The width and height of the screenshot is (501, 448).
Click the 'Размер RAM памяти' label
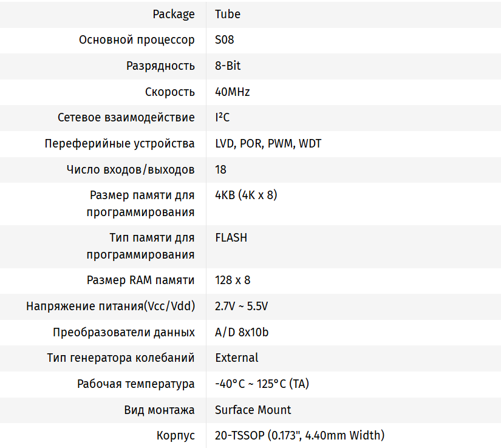point(141,280)
